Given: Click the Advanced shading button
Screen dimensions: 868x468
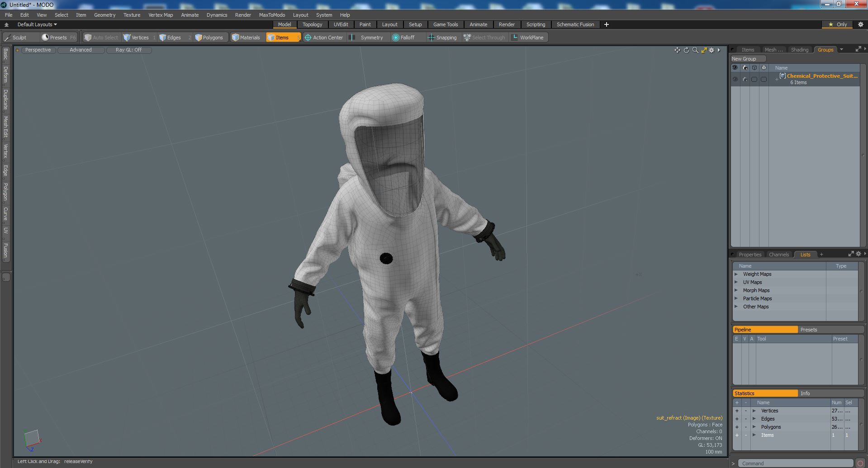Looking at the screenshot, I should coord(81,50).
